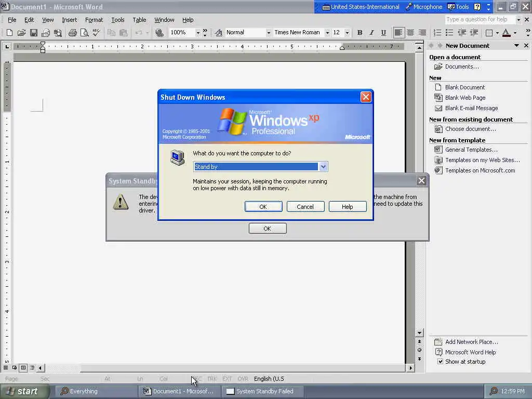
Task: Click OK in System Standby Failed dialog
Action: [x=268, y=229]
